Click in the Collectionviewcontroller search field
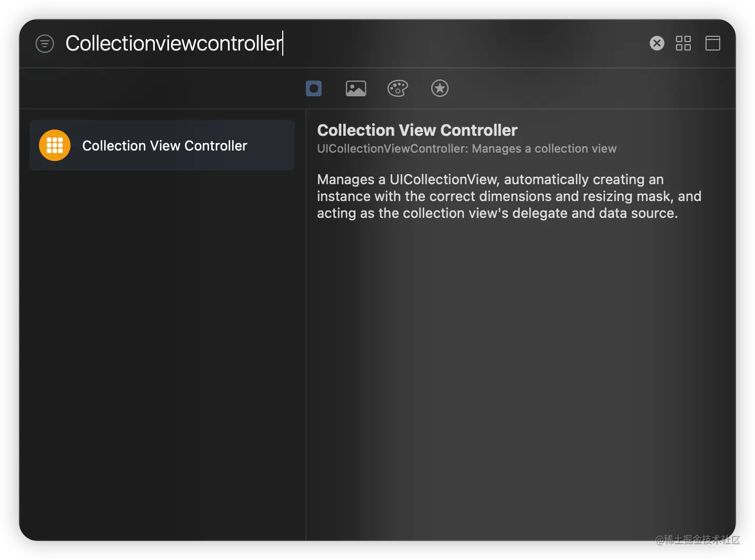The image size is (755, 560). pyautogui.click(x=174, y=44)
